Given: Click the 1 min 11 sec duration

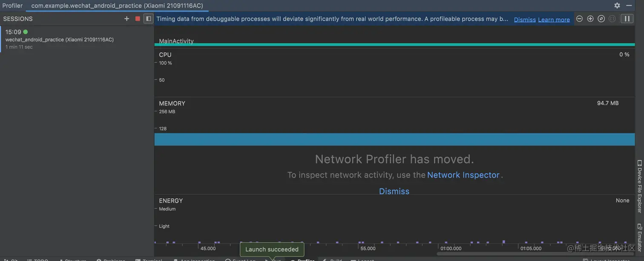Looking at the screenshot, I should (x=19, y=47).
